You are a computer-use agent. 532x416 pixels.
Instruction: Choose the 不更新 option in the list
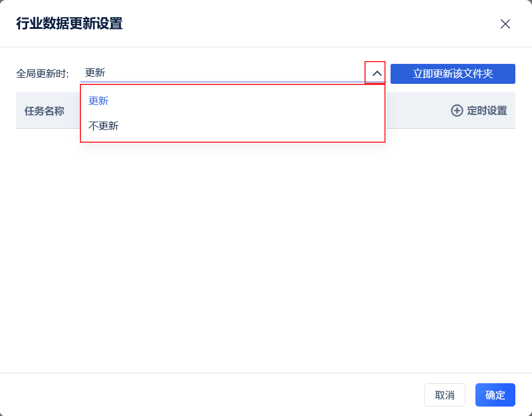(x=104, y=126)
